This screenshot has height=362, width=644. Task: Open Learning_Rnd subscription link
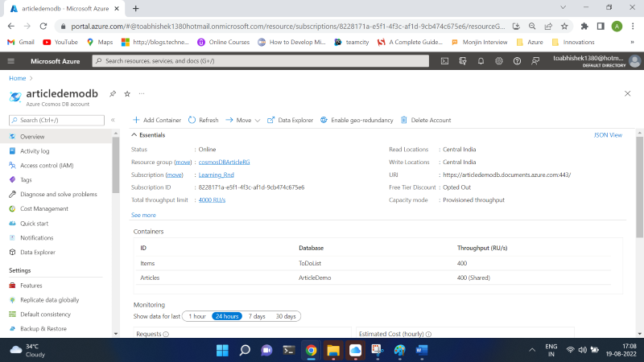pos(217,175)
